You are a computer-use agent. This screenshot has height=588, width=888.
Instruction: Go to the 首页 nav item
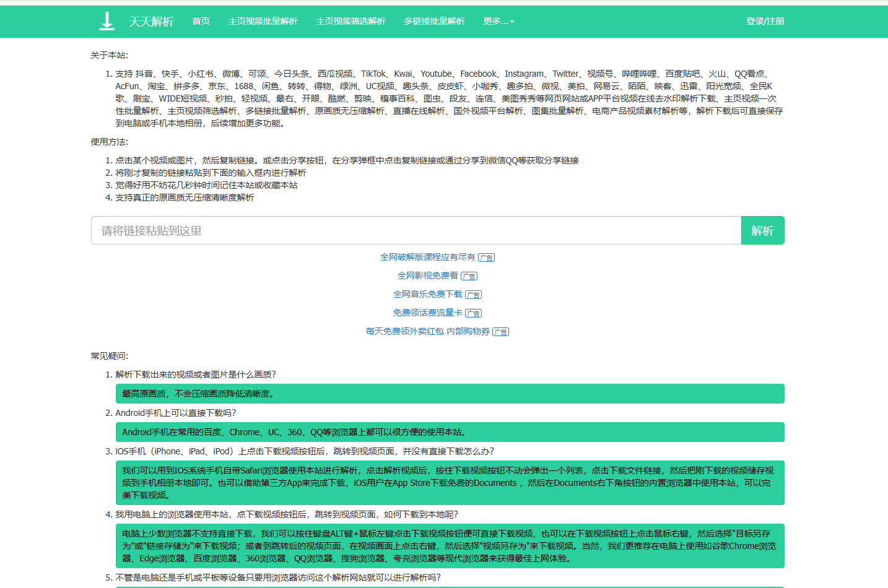201,21
